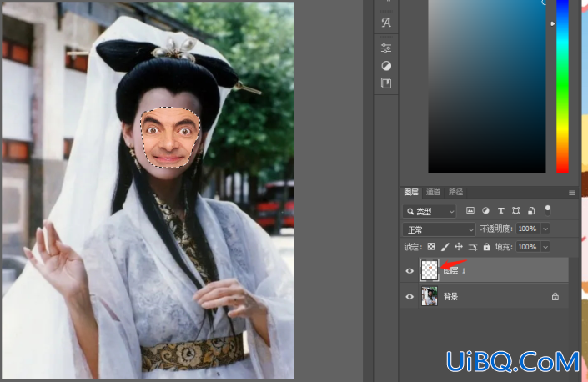This screenshot has height=382, width=588.
Task: Switch to the 路径 tab
Action: click(455, 193)
